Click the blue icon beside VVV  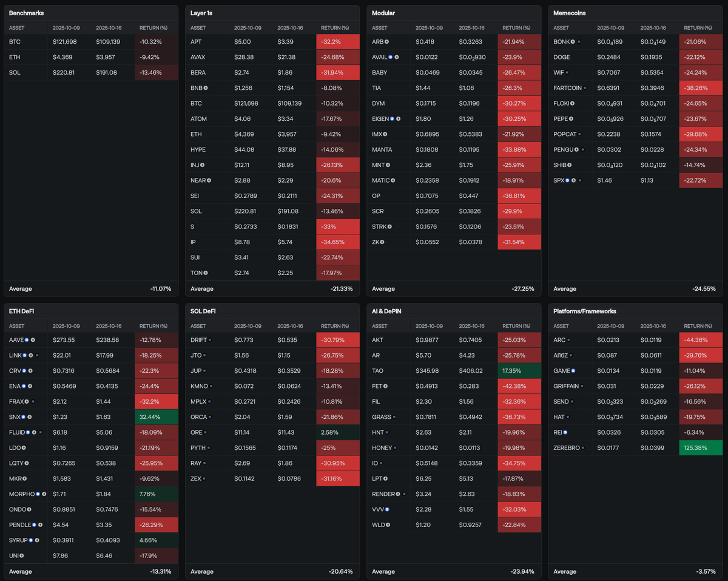(387, 509)
